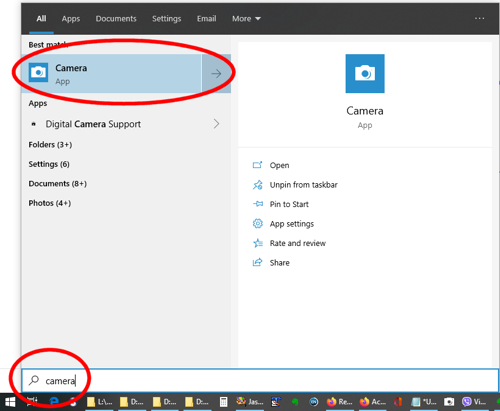The image size is (500, 411).
Task: Switch to the Apps search tab
Action: (x=71, y=19)
